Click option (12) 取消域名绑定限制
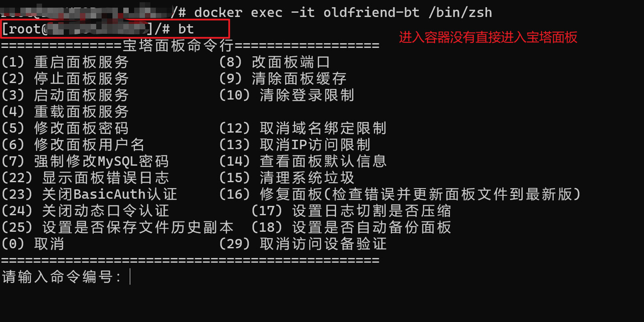The image size is (644, 322). (303, 128)
